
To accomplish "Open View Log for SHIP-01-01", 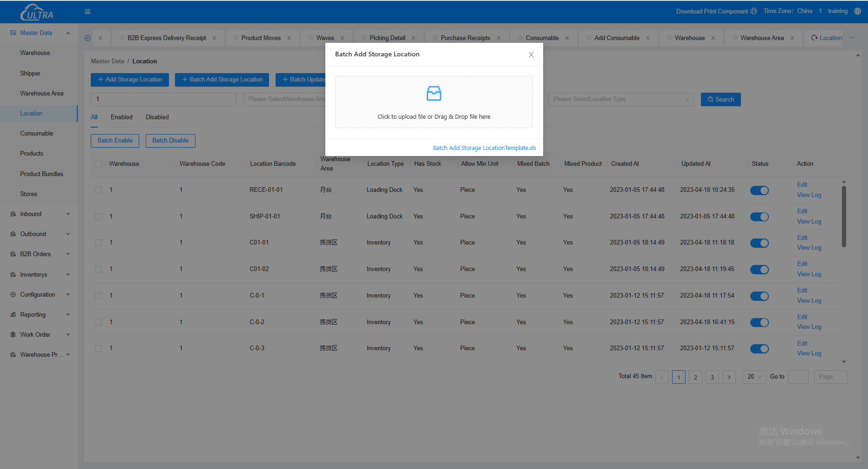I will (809, 222).
